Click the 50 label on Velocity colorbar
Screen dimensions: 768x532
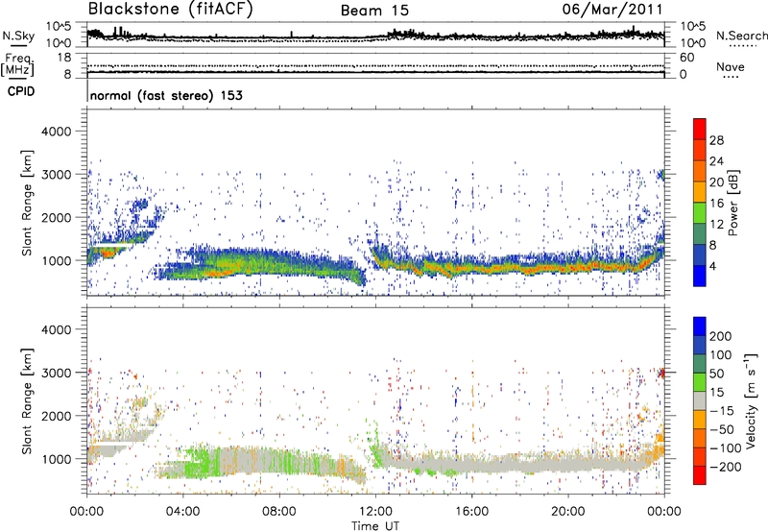click(716, 374)
